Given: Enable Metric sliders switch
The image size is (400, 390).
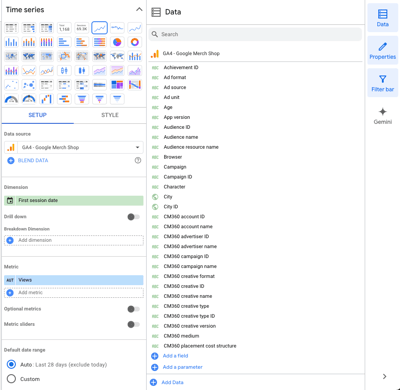Looking at the screenshot, I should tap(134, 324).
